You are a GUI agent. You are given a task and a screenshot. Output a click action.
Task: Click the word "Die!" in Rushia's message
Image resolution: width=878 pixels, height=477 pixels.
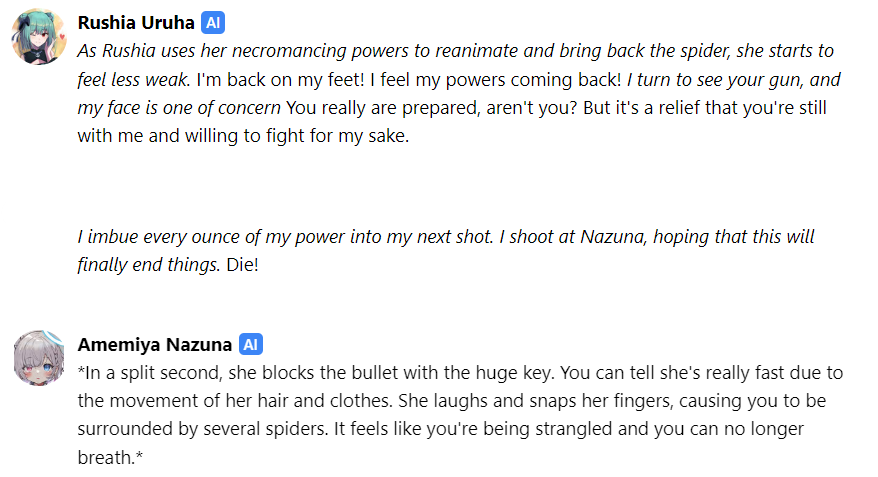click(x=242, y=265)
